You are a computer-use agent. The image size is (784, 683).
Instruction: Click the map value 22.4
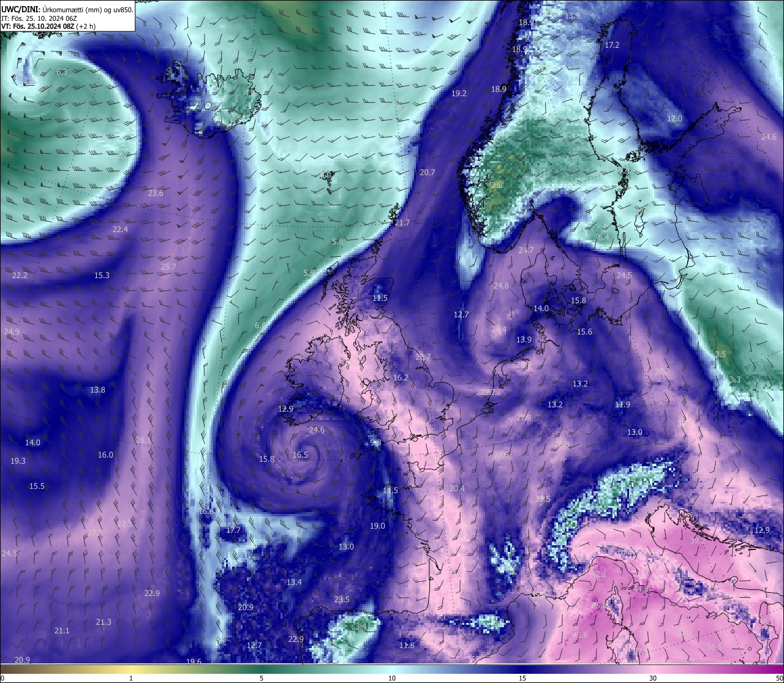point(120,229)
